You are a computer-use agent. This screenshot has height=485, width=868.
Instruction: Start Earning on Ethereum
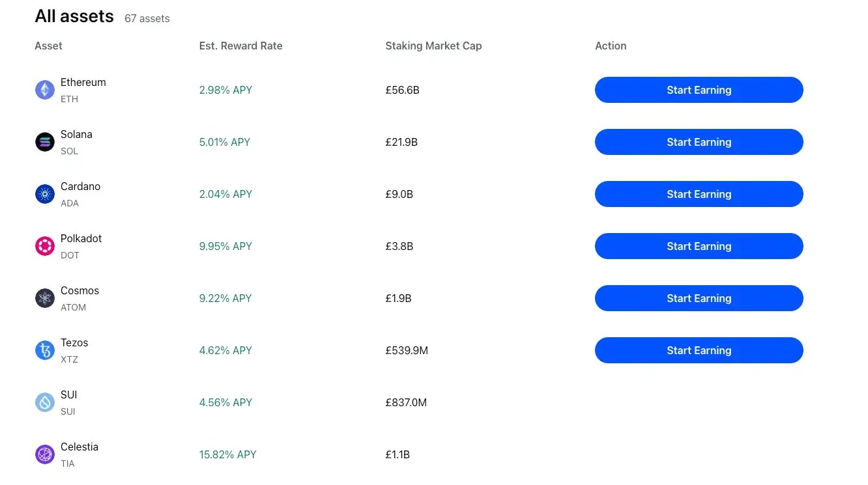click(x=699, y=90)
